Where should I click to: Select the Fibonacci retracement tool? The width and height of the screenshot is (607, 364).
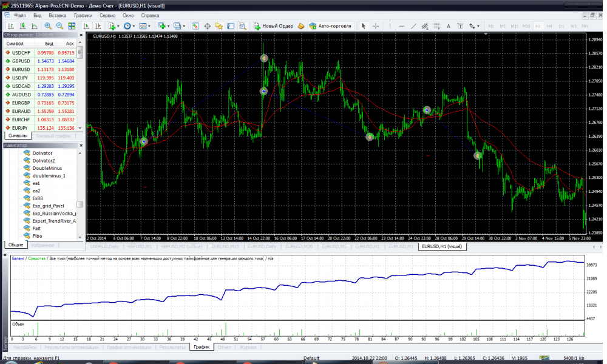436,26
